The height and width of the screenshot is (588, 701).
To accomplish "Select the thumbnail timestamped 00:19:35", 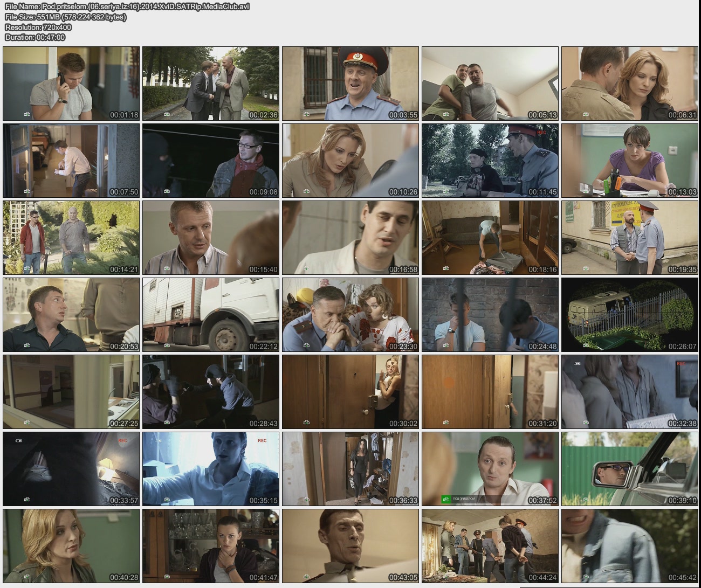I will coord(630,238).
